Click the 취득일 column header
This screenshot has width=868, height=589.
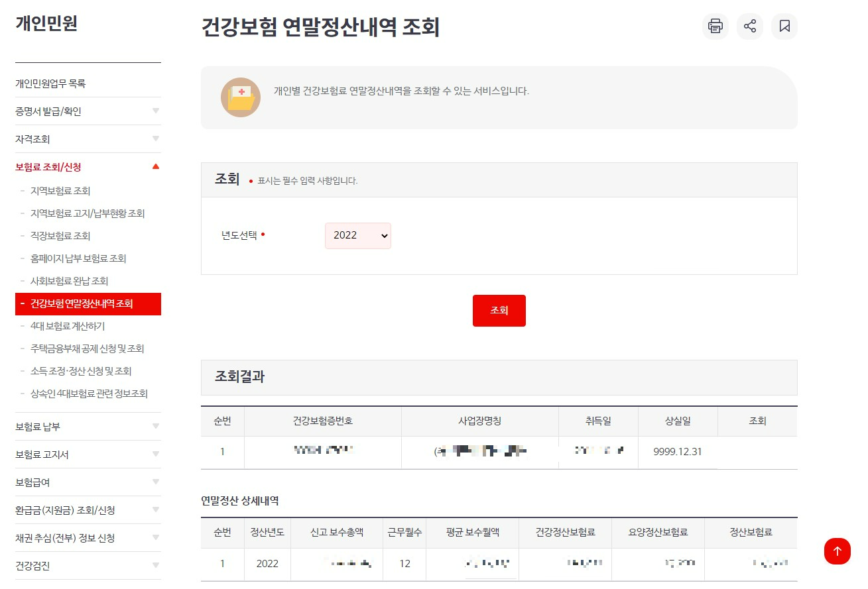coord(598,421)
